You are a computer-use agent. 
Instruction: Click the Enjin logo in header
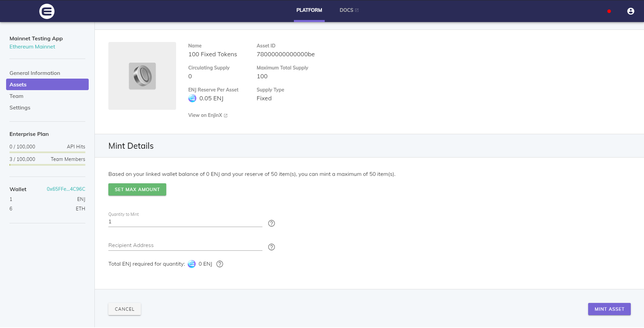point(47,11)
